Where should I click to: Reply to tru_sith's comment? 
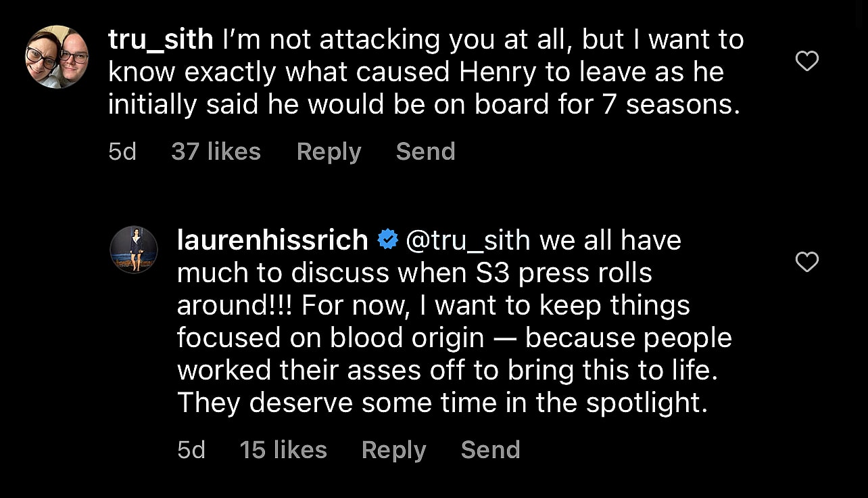[329, 152]
